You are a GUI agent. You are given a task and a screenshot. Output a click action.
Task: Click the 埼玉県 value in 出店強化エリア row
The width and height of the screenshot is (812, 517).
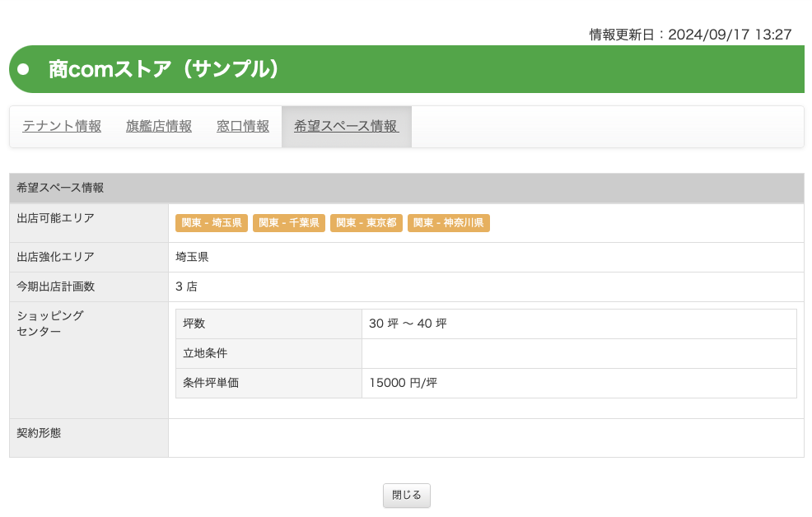192,257
